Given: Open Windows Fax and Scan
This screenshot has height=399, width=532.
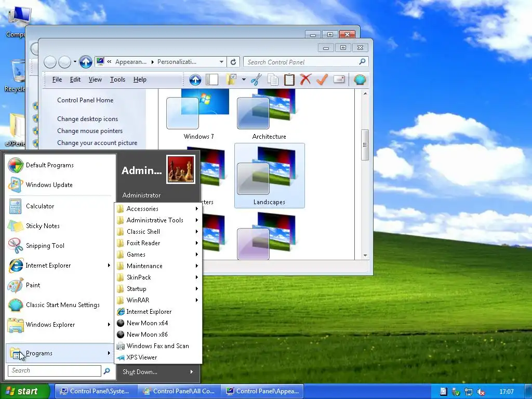Looking at the screenshot, I should (158, 346).
